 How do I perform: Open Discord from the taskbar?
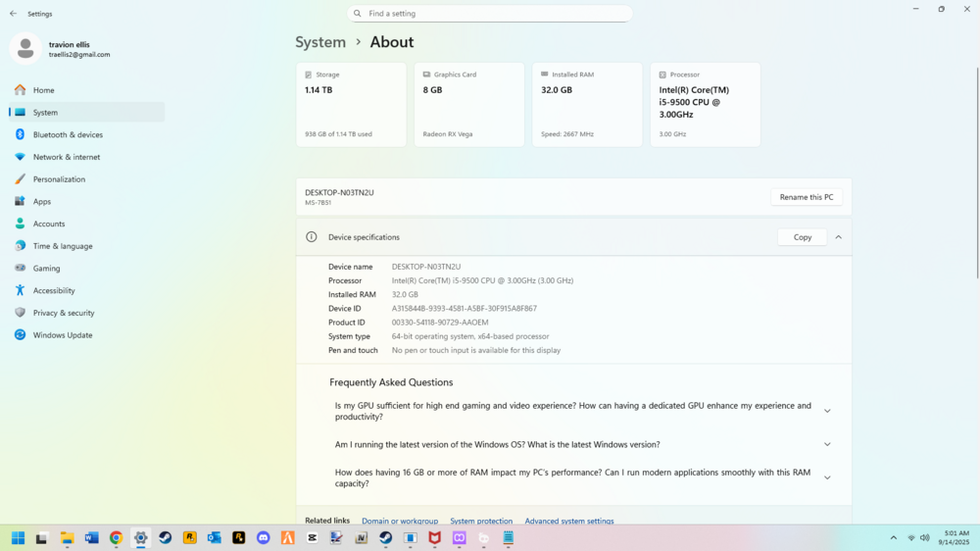point(263,538)
